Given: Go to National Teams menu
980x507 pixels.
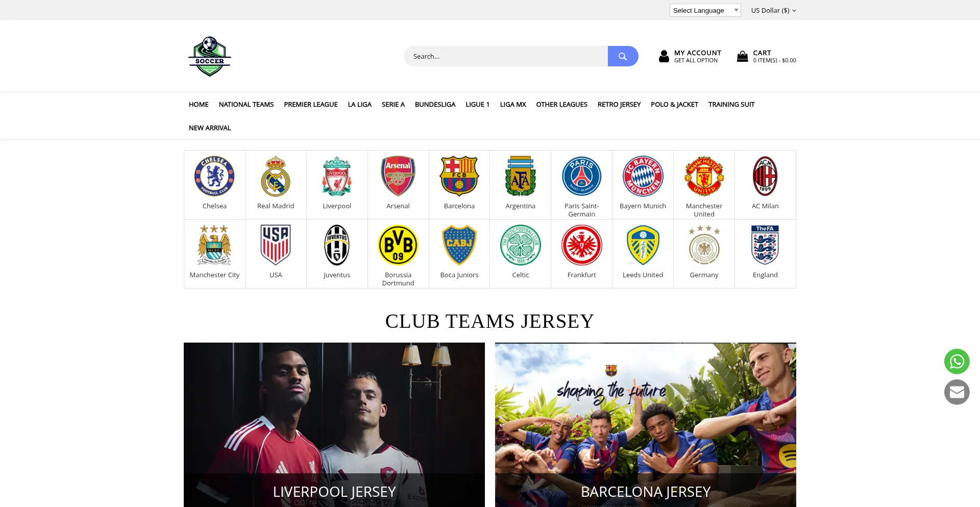Looking at the screenshot, I should coord(246,104).
